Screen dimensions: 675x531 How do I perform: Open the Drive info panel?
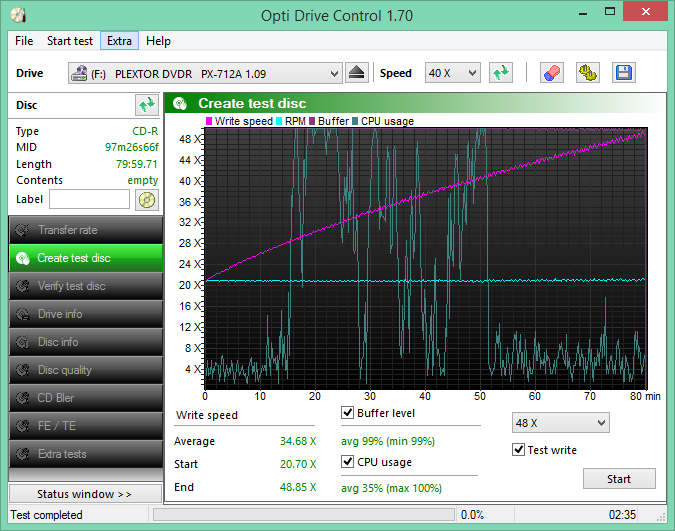point(86,314)
